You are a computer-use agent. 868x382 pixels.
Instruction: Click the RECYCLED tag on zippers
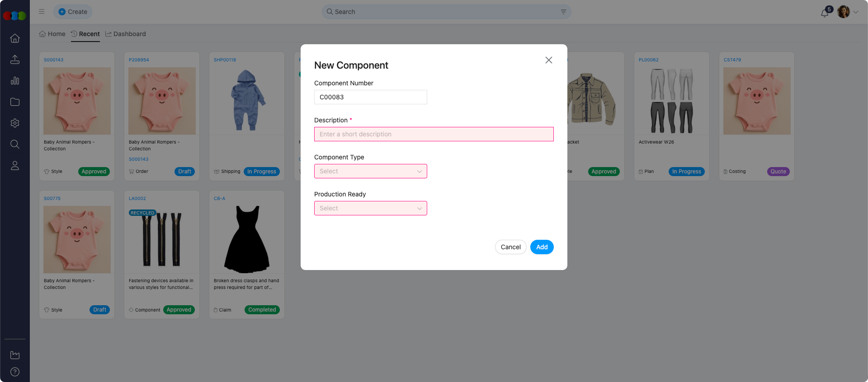(142, 213)
